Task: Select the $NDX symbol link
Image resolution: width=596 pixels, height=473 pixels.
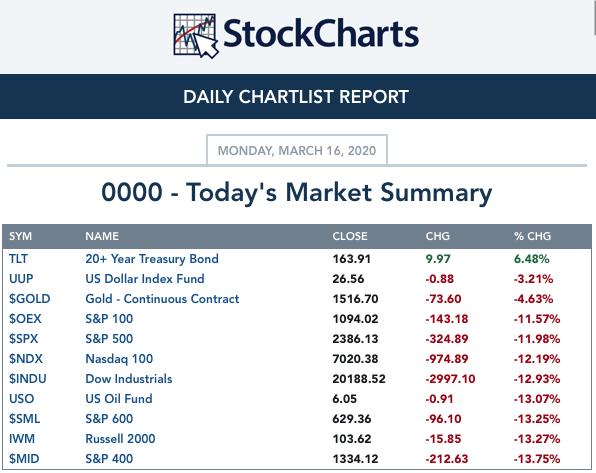Action: pos(26,359)
